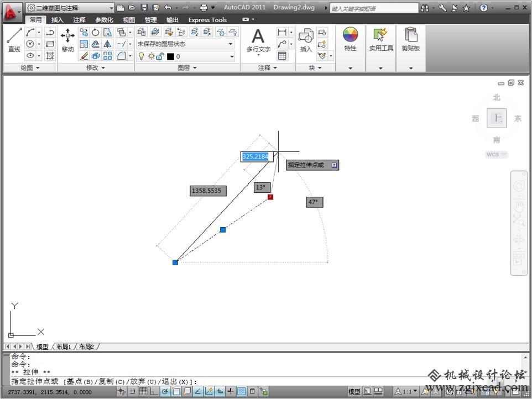
Task: Select the Arc drawing tool
Action: [30, 33]
